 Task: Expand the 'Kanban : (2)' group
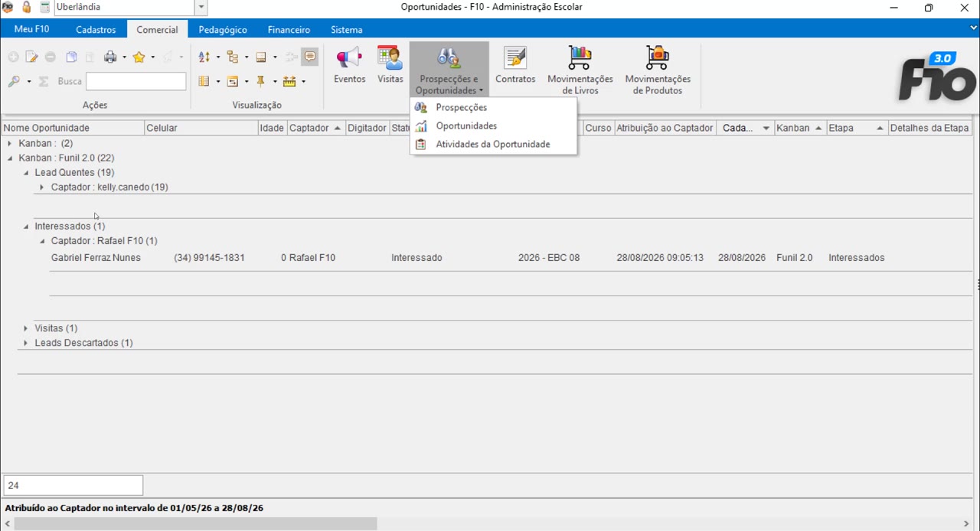click(9, 143)
